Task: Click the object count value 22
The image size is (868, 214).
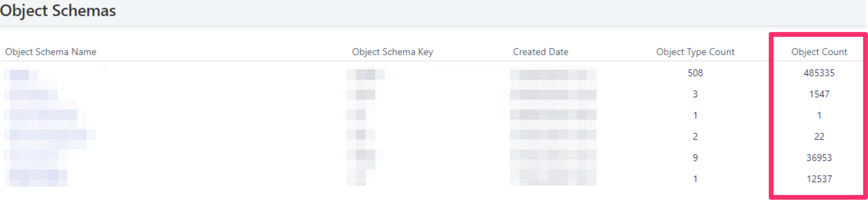Action: tap(819, 137)
